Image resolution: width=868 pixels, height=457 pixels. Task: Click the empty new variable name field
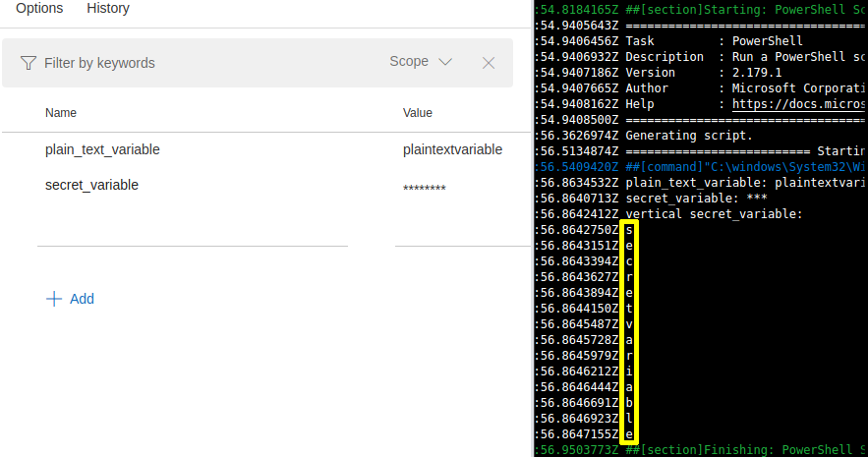(x=192, y=232)
